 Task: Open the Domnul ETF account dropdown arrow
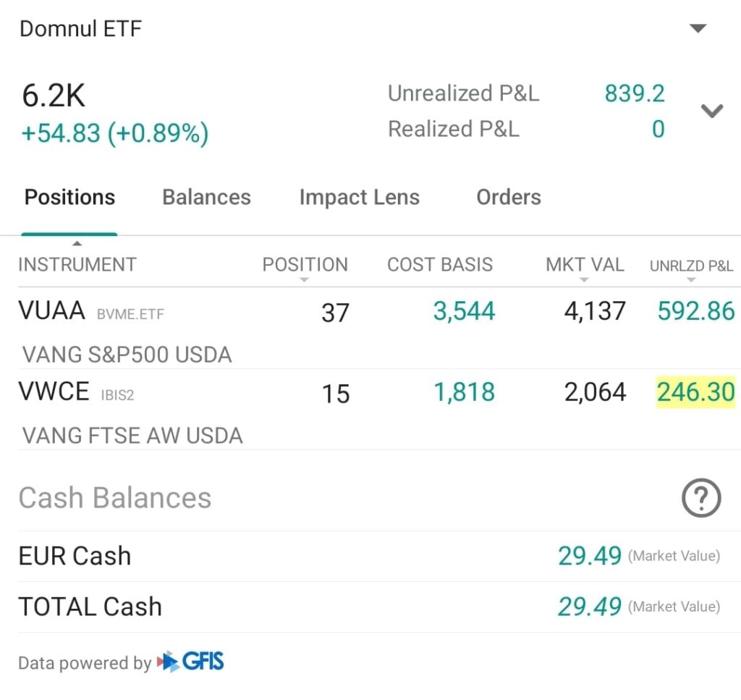coord(698,29)
